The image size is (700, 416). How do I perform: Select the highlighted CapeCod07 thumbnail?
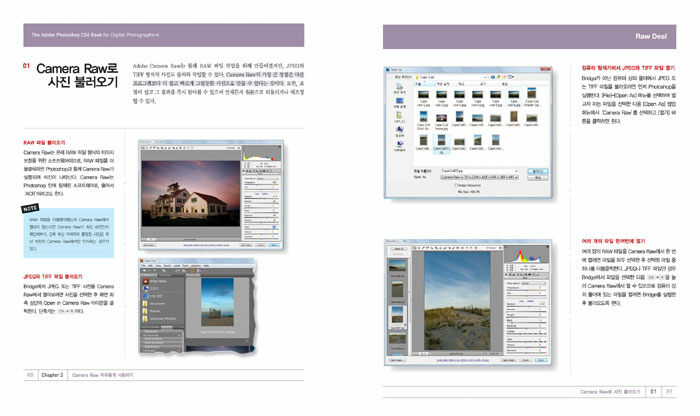tap(442, 144)
